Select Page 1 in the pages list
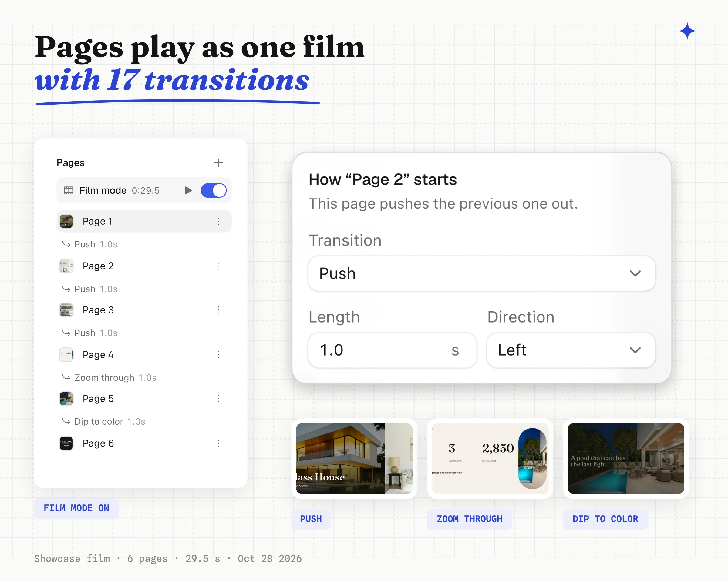728x582 pixels. click(x=144, y=221)
